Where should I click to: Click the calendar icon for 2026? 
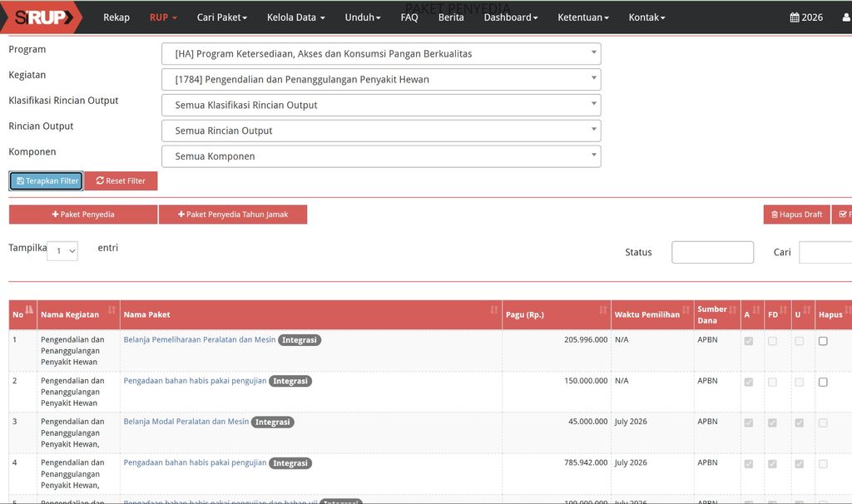tap(795, 17)
